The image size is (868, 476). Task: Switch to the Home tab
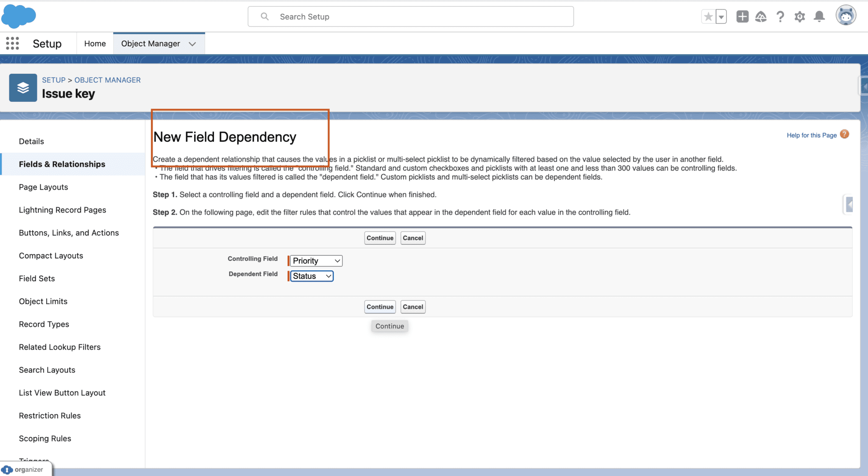(95, 43)
